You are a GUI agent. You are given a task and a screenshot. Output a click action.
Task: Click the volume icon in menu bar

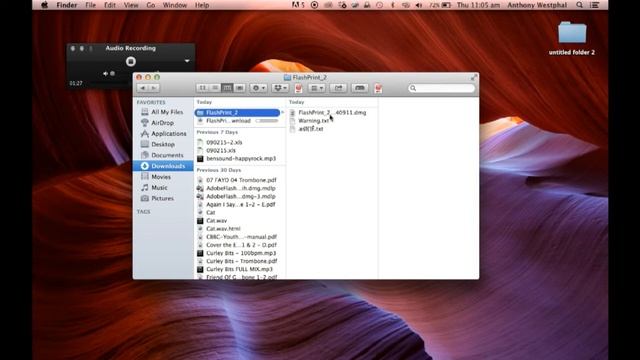pyautogui.click(x=419, y=5)
